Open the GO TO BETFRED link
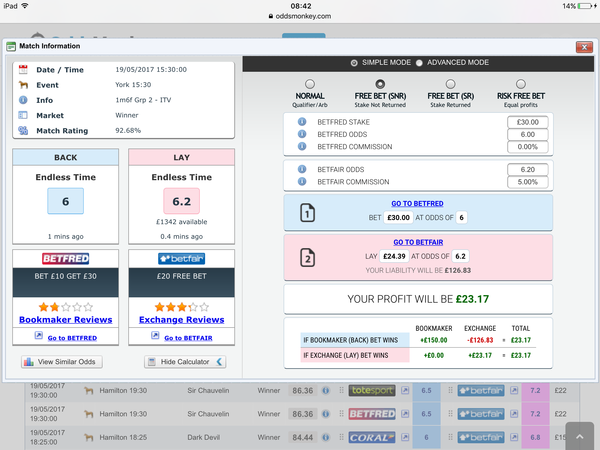 (x=417, y=204)
